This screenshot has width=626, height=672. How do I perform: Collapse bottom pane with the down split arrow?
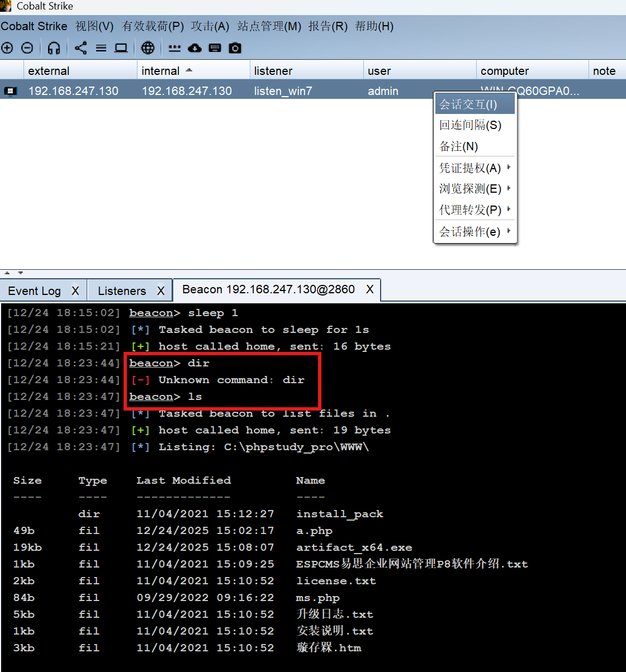(x=21, y=273)
